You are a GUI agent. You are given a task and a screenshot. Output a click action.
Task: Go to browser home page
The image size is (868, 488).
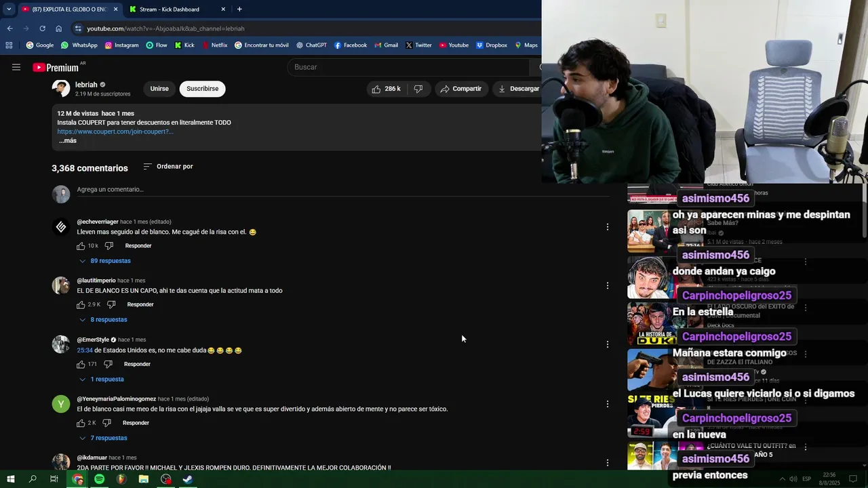pos(58,28)
